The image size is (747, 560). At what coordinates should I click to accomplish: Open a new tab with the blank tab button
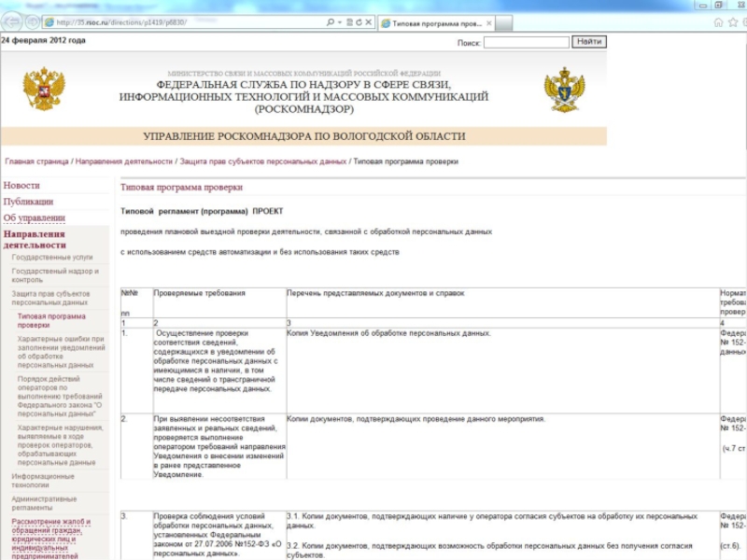point(504,23)
